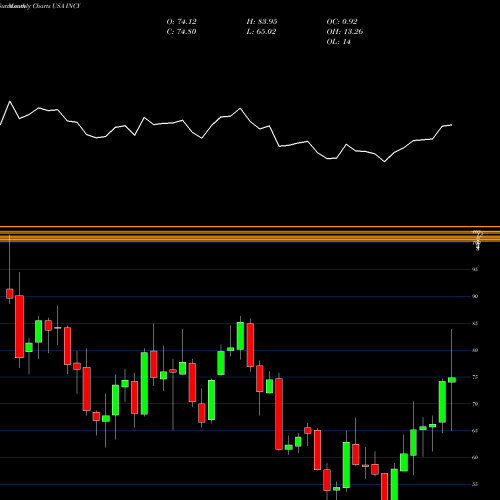Screen dimensions: 500x500
Task: Click the high value 'H: 83.95'
Action: coord(262,22)
